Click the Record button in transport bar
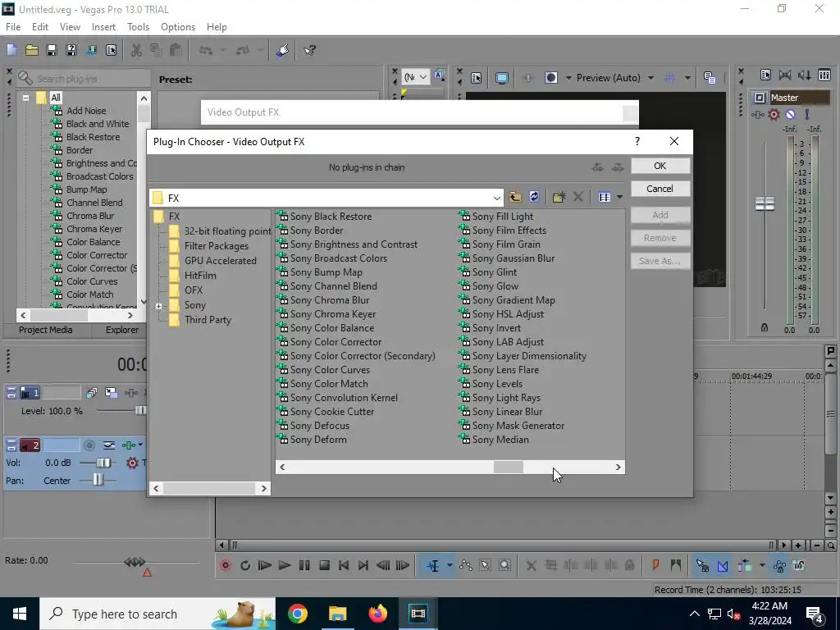The image size is (840, 630). click(x=226, y=565)
